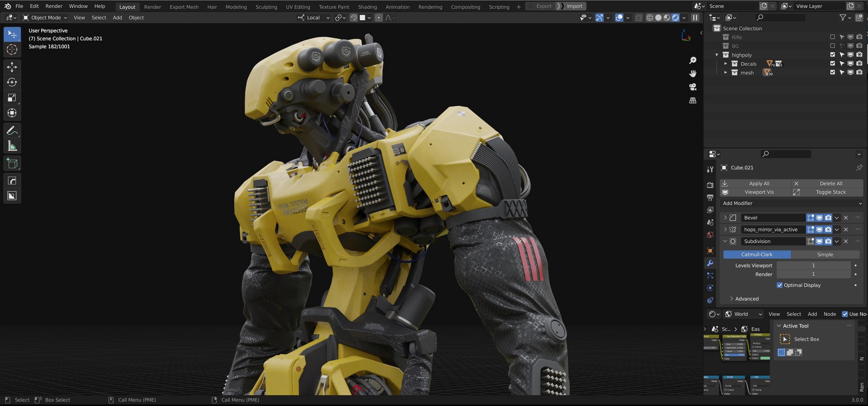The height and width of the screenshot is (406, 868).
Task: Pause viewport render preview
Action: click(695, 18)
